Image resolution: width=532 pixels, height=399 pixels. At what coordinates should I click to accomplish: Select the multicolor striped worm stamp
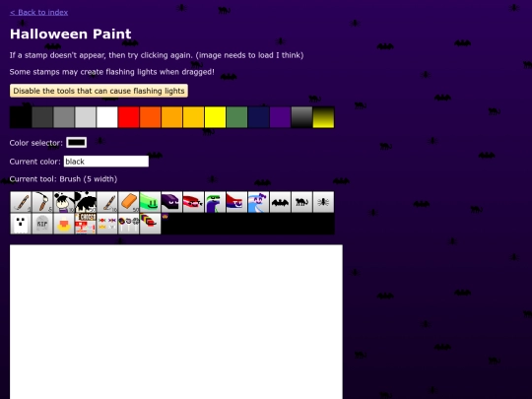[150, 224]
